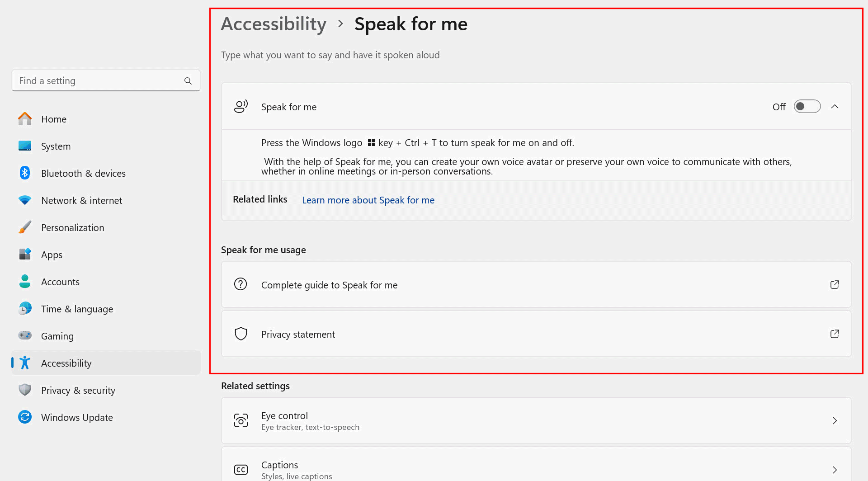
Task: Open Accounts settings category
Action: [x=106, y=282]
